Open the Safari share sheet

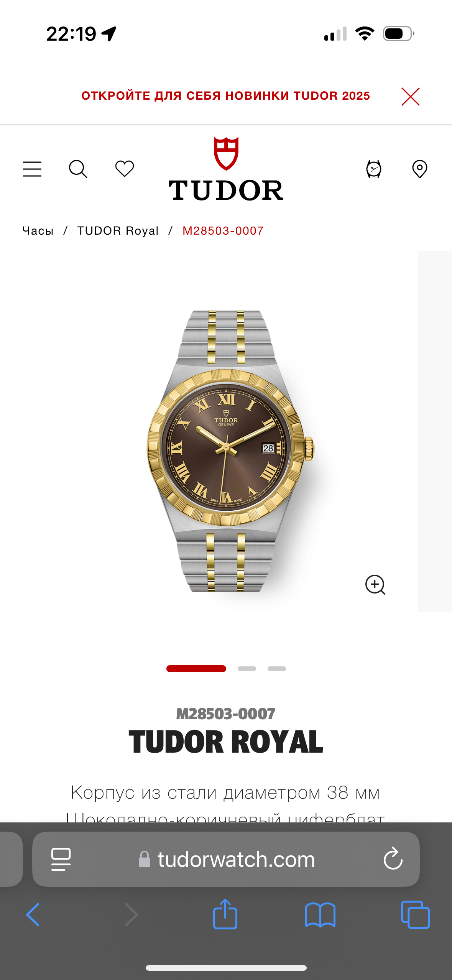[x=225, y=914]
